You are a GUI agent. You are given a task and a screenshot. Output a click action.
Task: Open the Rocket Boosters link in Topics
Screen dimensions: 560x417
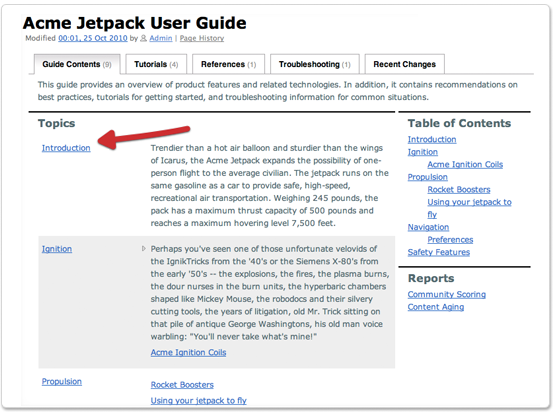(182, 385)
